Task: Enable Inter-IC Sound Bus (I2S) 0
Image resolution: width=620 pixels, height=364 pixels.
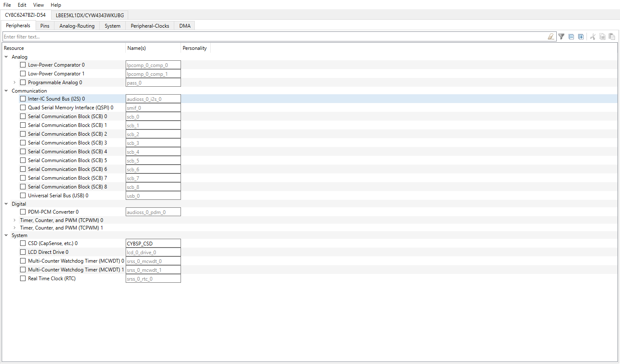Action: tap(23, 99)
